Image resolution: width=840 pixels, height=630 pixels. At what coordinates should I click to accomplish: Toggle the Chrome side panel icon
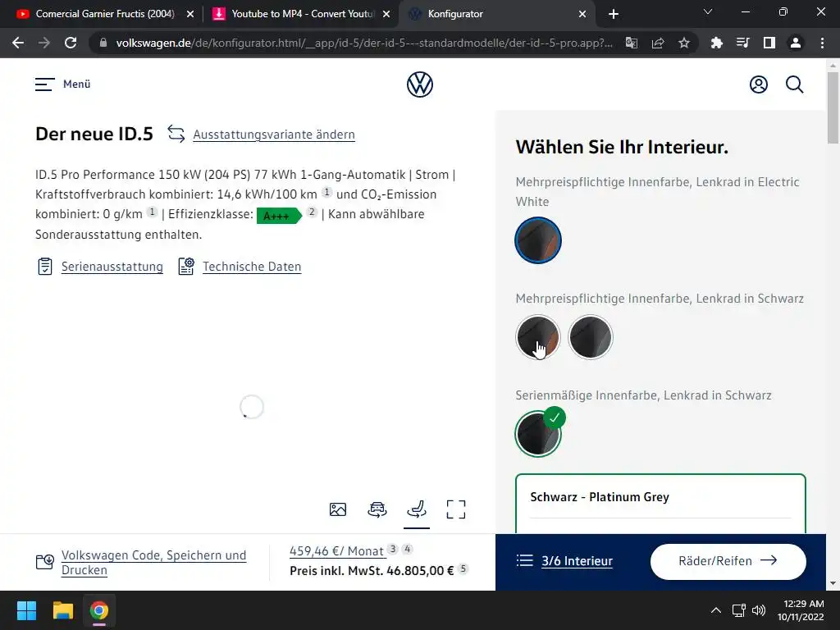click(x=769, y=43)
